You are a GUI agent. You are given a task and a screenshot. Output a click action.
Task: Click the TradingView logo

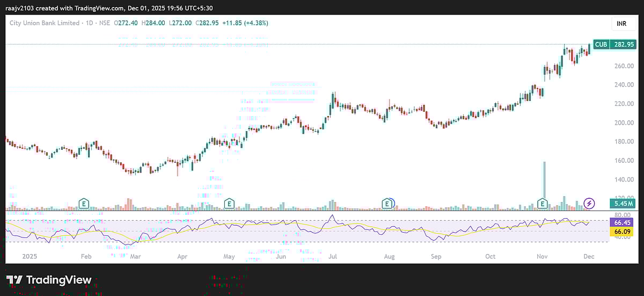pyautogui.click(x=49, y=280)
